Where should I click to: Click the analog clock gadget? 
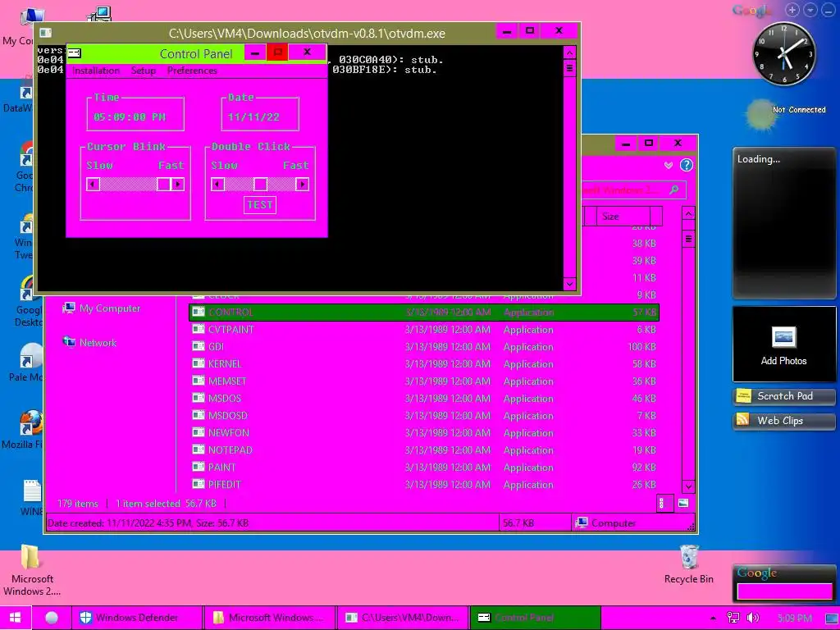pos(784,53)
